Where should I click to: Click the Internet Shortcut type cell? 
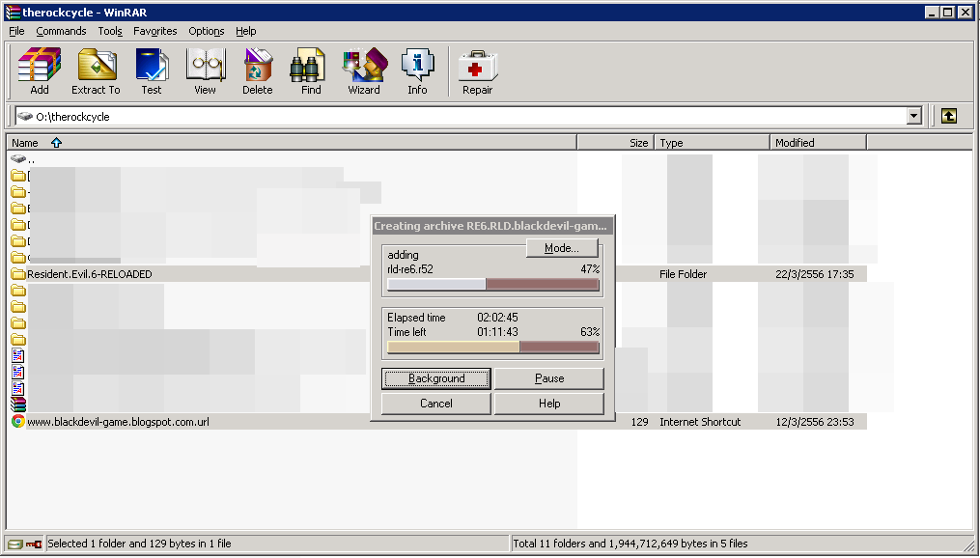click(700, 422)
